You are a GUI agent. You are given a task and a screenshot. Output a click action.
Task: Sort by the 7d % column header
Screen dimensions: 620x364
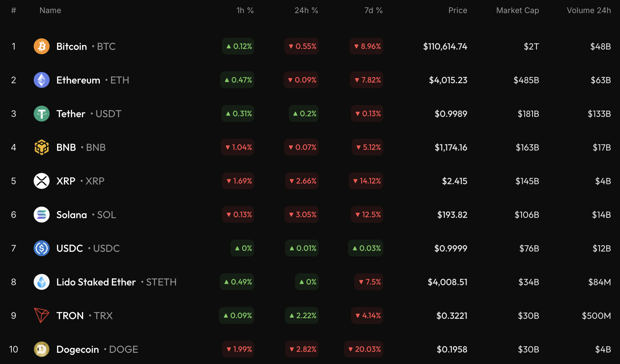[373, 11]
